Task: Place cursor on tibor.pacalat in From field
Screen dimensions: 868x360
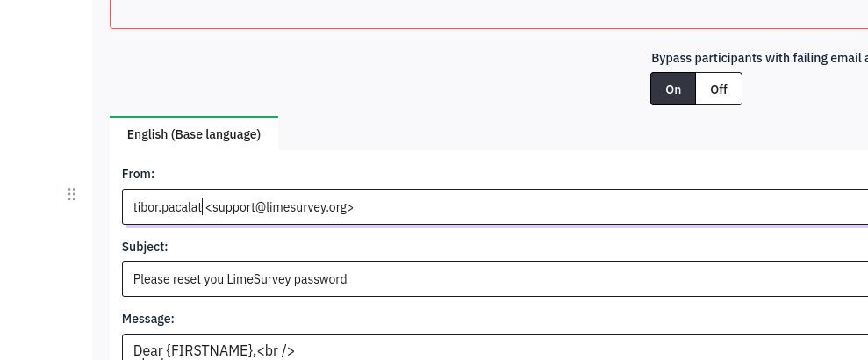Action: click(167, 207)
